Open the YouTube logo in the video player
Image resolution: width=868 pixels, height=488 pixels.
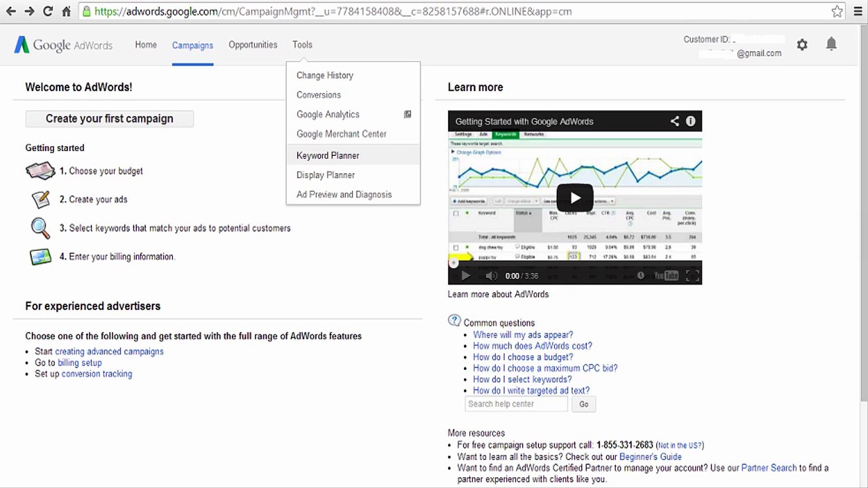[666, 276]
